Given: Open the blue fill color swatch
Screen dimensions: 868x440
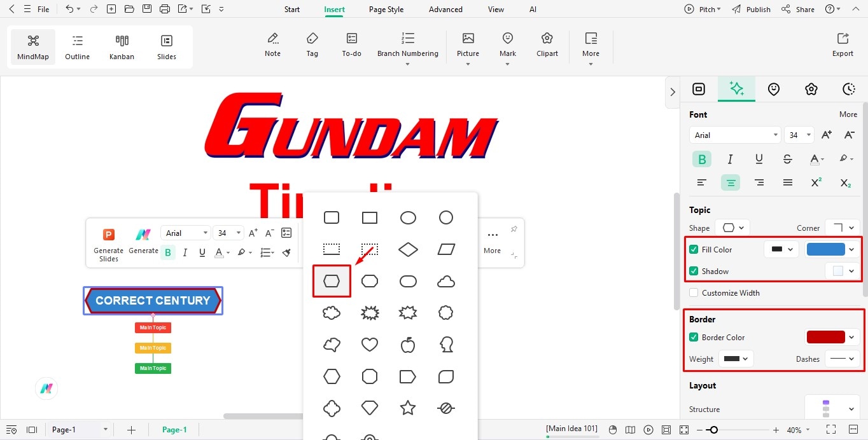Looking at the screenshot, I should point(826,249).
